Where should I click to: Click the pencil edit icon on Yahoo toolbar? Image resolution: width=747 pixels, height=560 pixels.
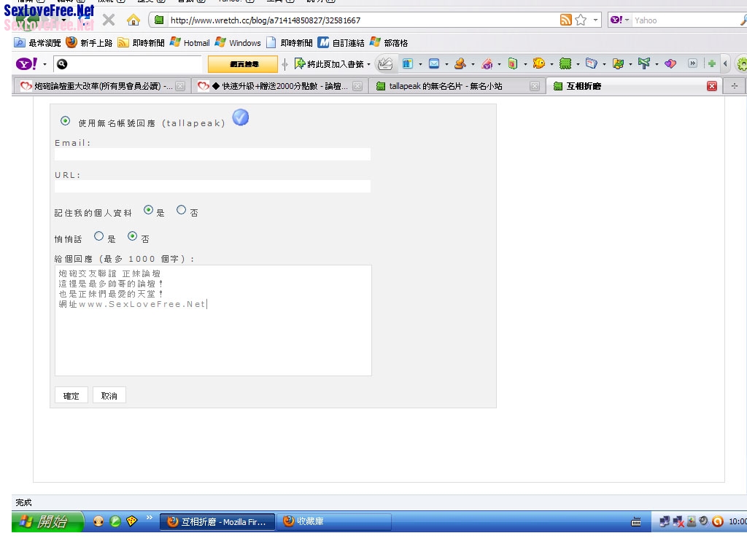[x=385, y=64]
